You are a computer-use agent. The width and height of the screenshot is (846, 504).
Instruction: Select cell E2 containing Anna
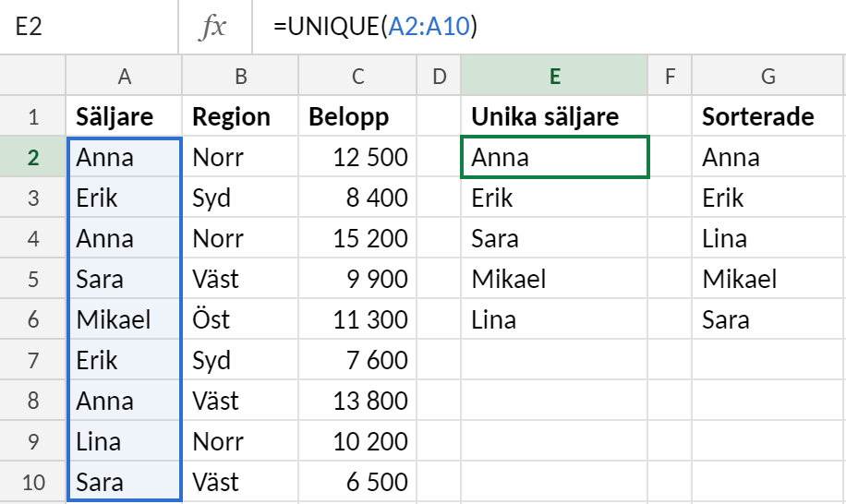555,157
